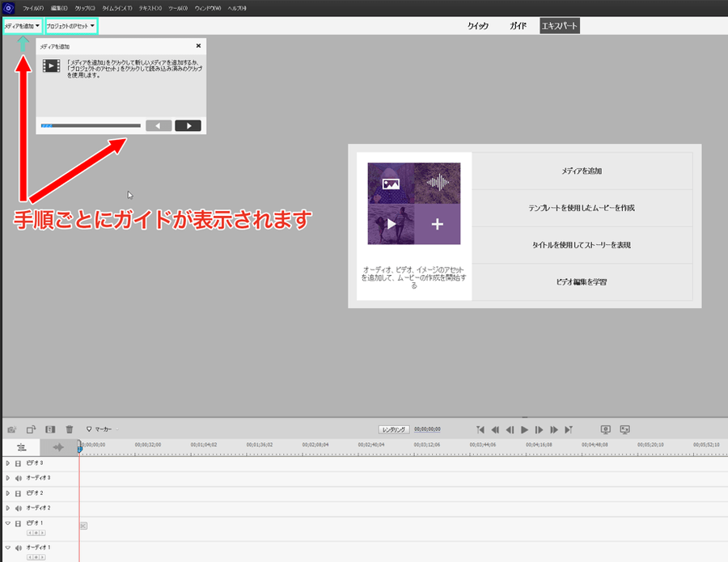Click the split-panel icon left of the trash

tap(50, 429)
